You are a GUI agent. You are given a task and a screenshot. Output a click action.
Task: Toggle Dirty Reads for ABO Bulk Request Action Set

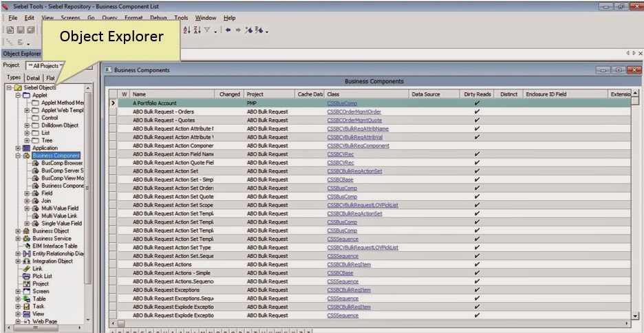[x=477, y=171]
